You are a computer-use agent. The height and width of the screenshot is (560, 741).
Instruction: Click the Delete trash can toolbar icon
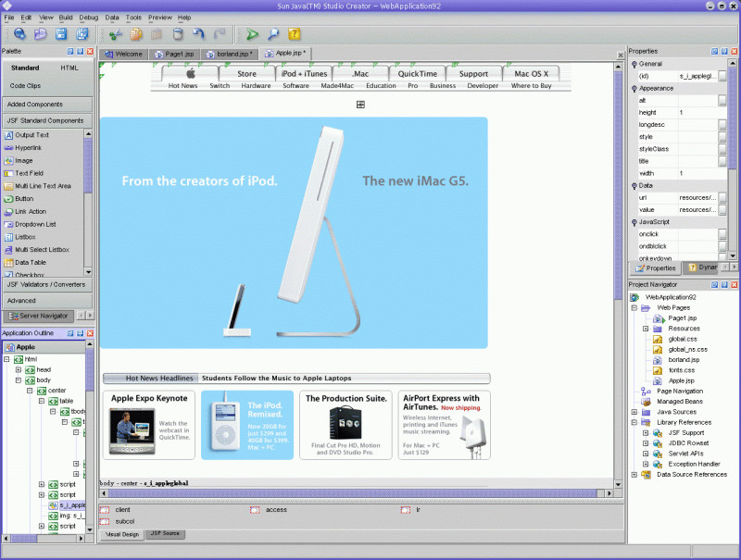click(x=178, y=34)
